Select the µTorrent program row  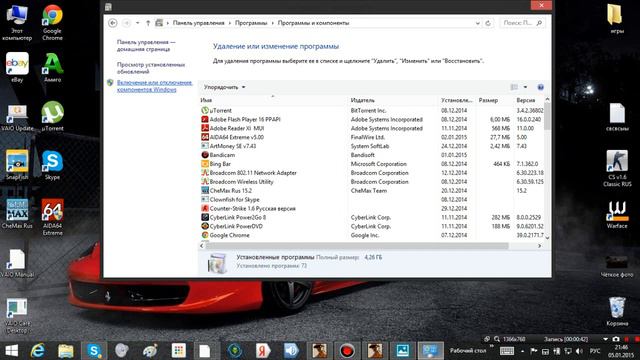(371, 111)
